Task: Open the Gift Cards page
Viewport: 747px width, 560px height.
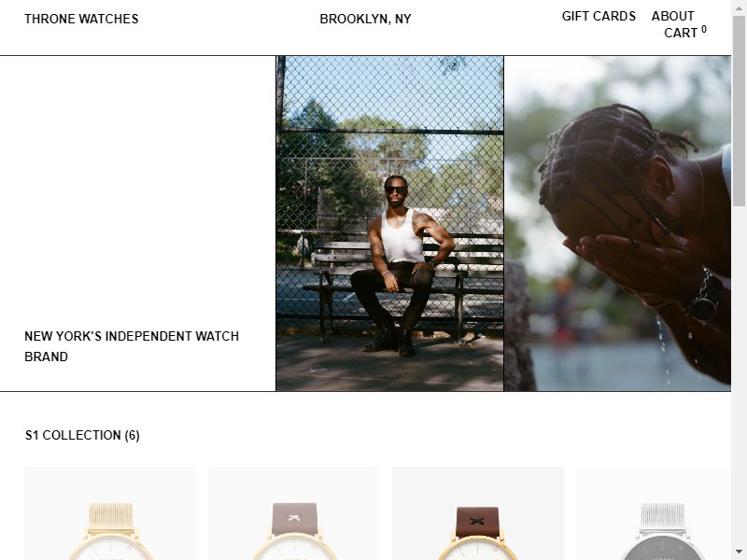Action: tap(599, 16)
